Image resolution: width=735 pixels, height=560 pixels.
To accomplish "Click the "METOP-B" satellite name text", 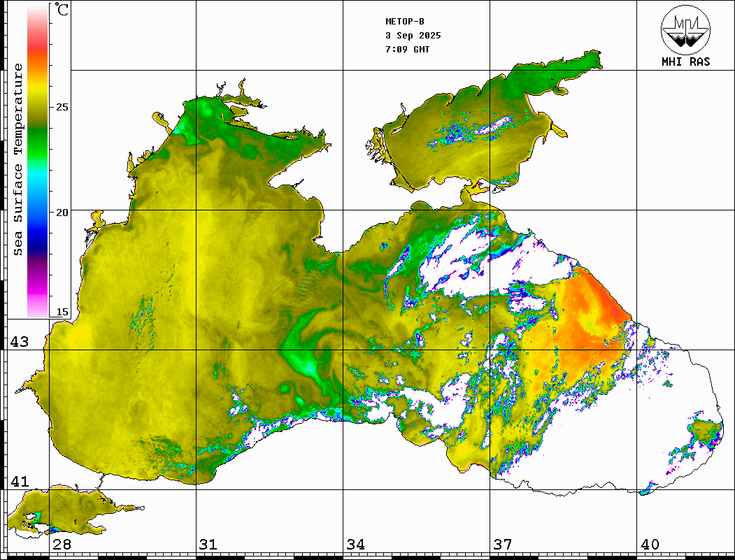I will (404, 22).
